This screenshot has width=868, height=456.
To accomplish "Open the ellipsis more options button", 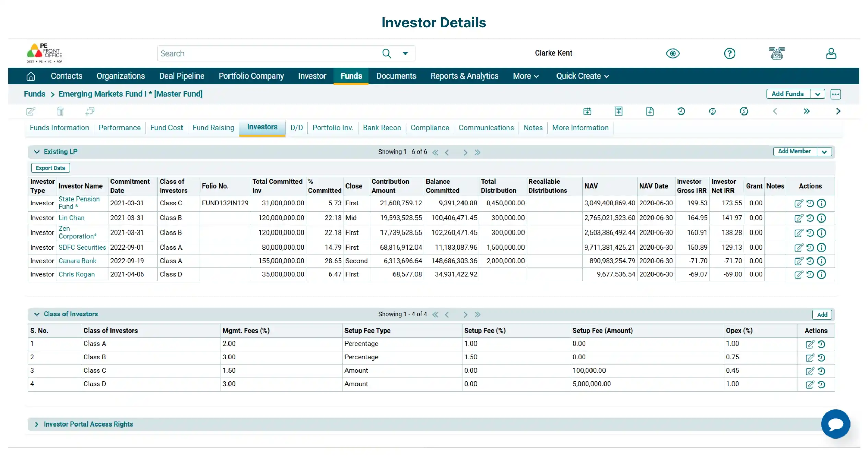I will (x=835, y=94).
